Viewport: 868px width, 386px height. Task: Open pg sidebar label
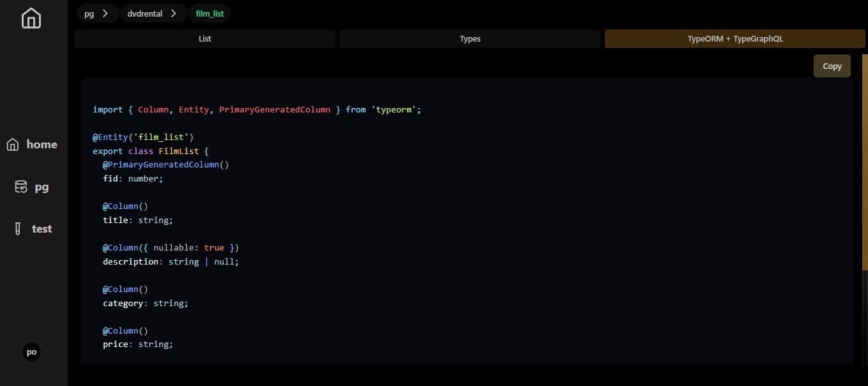click(42, 187)
